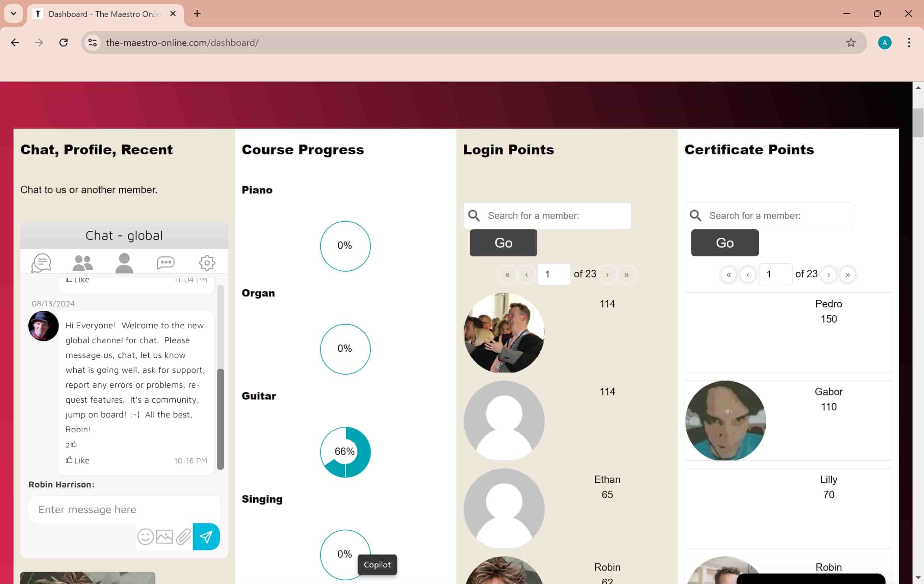Viewport: 924px width, 584px height.
Task: Click Go button under Login Points
Action: click(503, 243)
